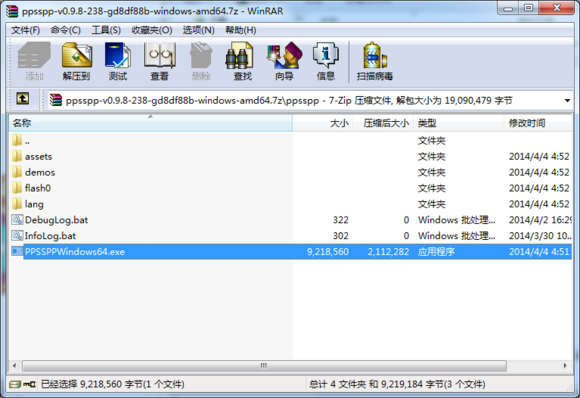The image size is (580, 398).
Task: Launch the 向导 (Wizard) toolbar icon
Action: point(284,61)
